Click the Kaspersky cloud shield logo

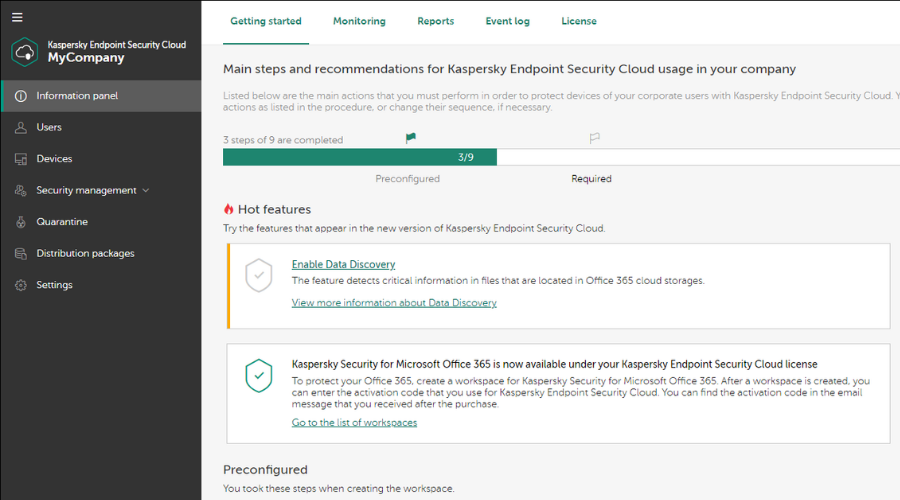click(25, 52)
